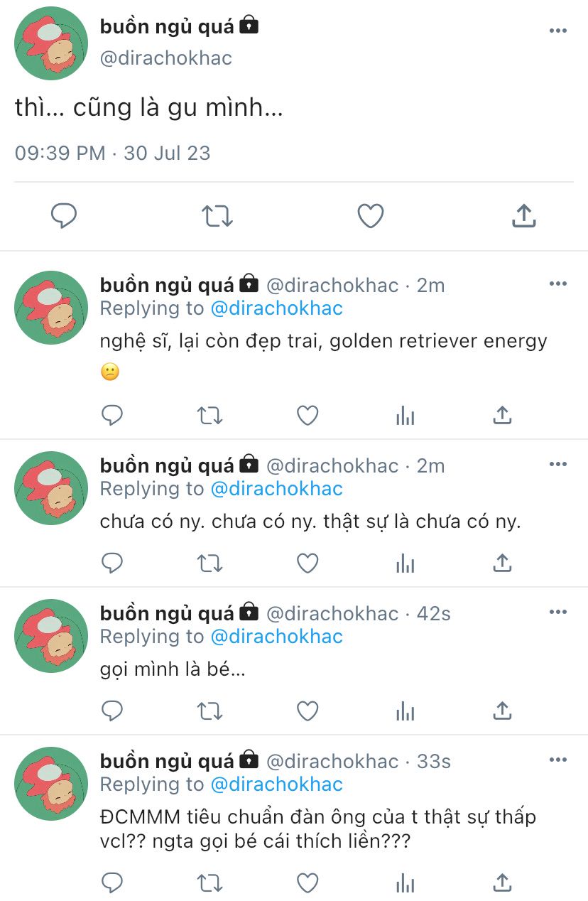Share the main tweet via share icon
This screenshot has height=901, width=588.
tap(523, 215)
